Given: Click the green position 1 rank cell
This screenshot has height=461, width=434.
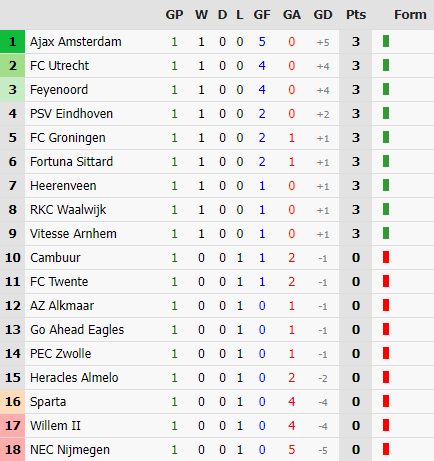Looking at the screenshot, I should pyautogui.click(x=12, y=42).
